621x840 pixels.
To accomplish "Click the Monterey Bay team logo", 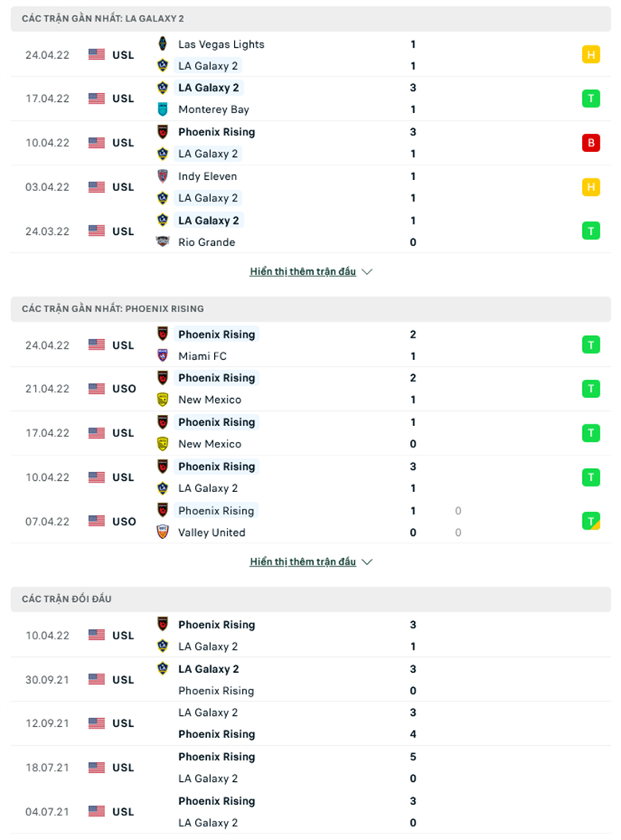I will click(x=163, y=109).
